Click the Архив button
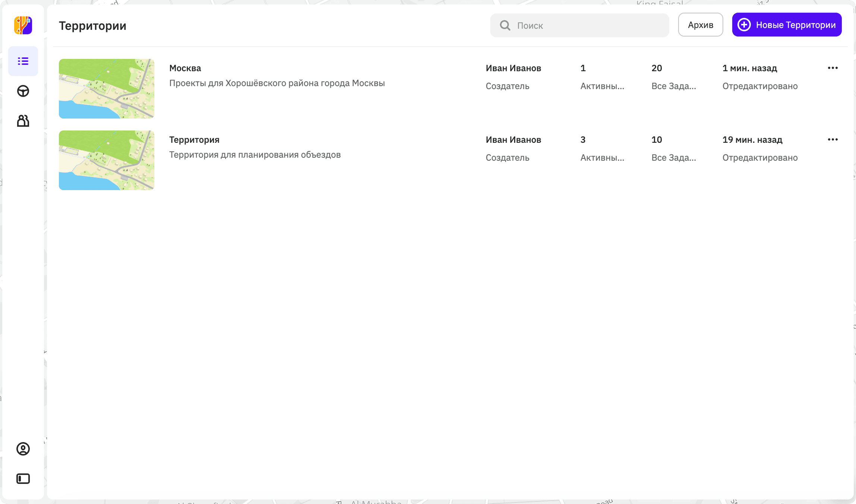The width and height of the screenshot is (856, 504). [701, 25]
